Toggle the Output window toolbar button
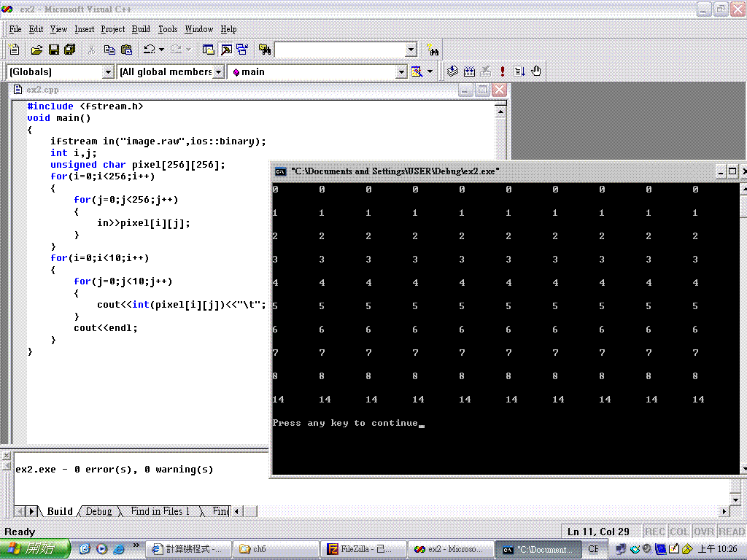This screenshot has width=747, height=560. pyautogui.click(x=226, y=50)
